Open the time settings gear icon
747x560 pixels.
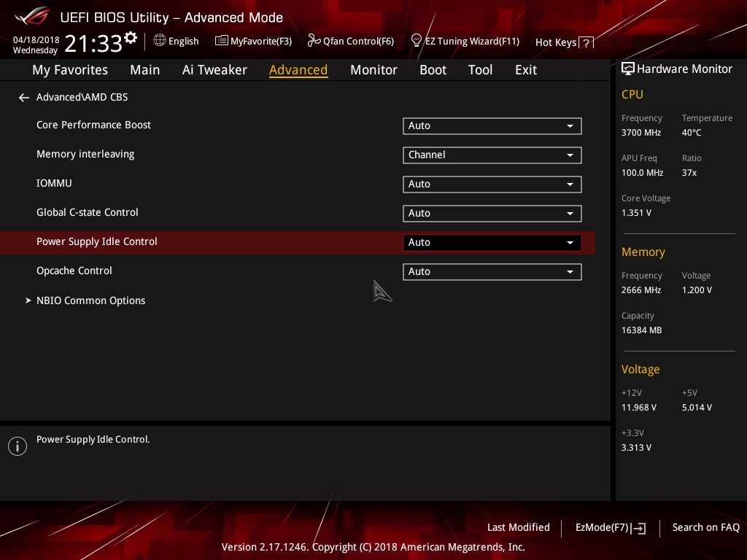(x=131, y=38)
